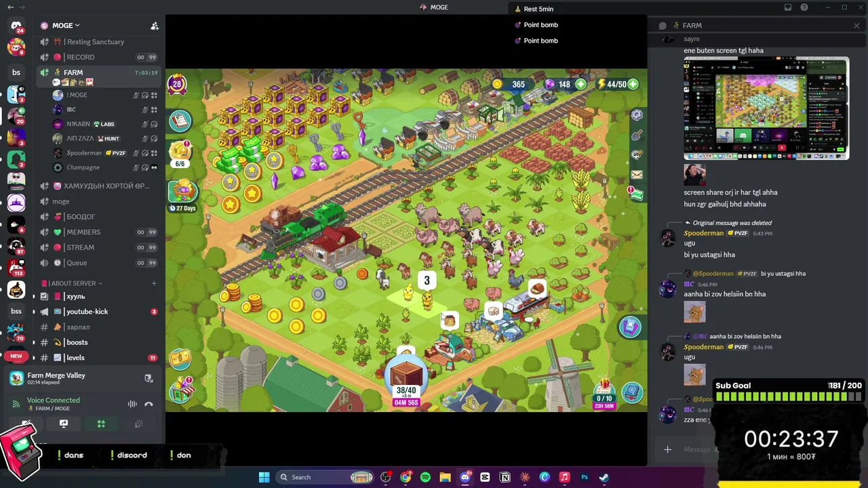The width and height of the screenshot is (868, 488).
Task: Open the game shop stall icon
Action: (x=181, y=391)
